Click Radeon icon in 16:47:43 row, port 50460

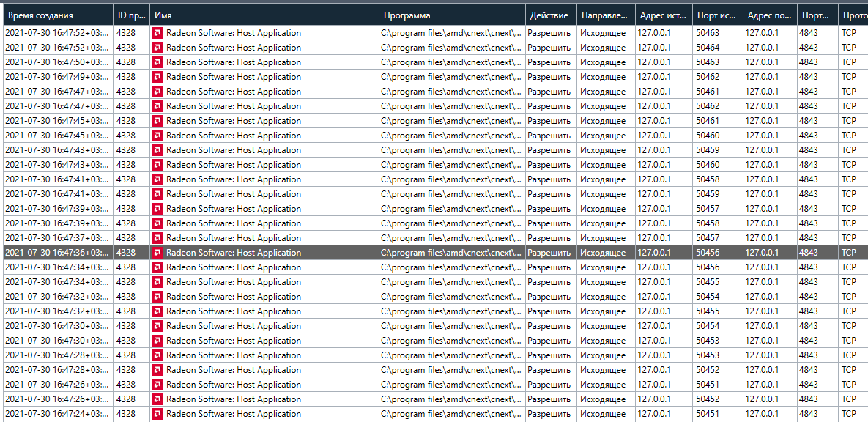pos(157,165)
